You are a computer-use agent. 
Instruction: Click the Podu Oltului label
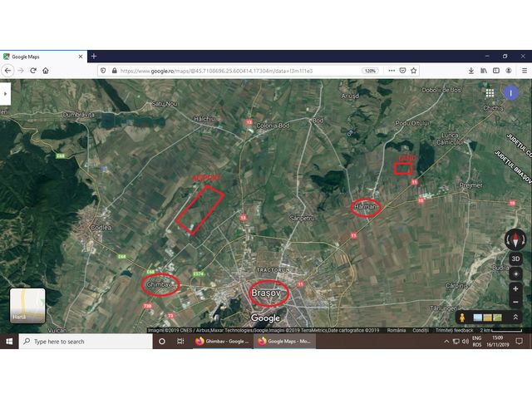[x=412, y=123]
